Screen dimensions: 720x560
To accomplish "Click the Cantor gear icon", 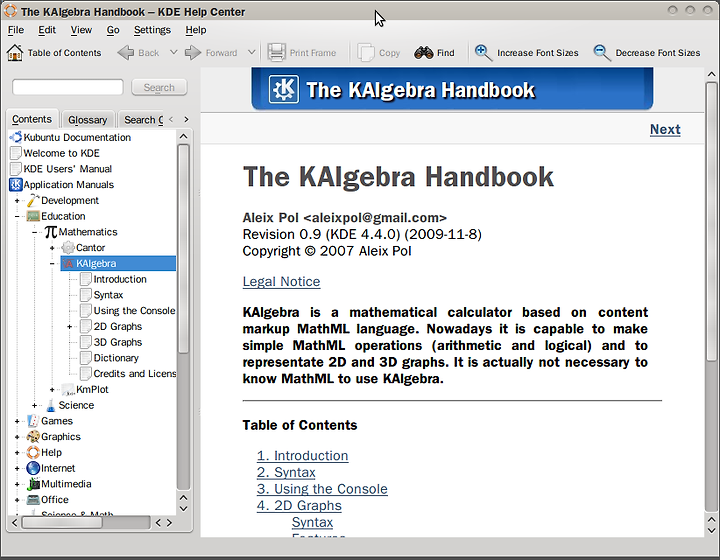I will pyautogui.click(x=68, y=248).
